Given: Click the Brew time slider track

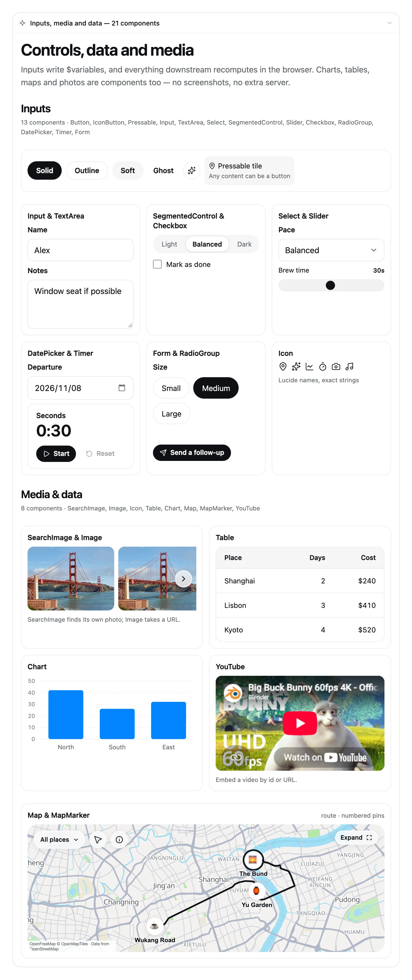Looking at the screenshot, I should point(331,285).
